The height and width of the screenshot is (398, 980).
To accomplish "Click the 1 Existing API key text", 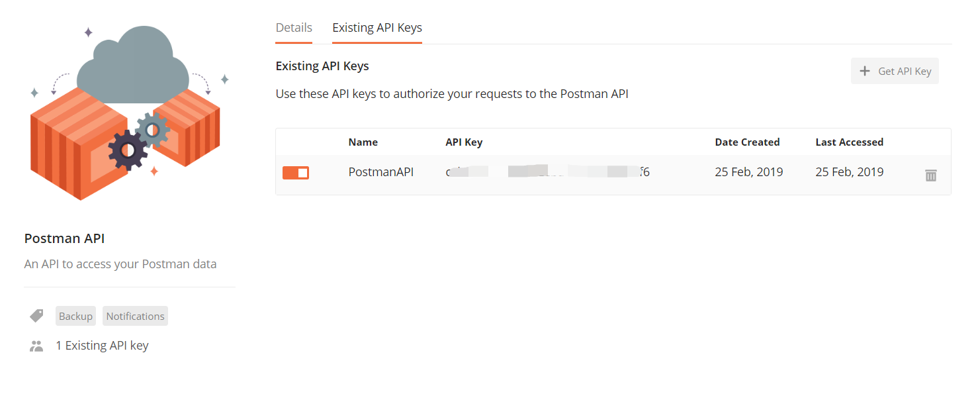I will click(x=102, y=346).
